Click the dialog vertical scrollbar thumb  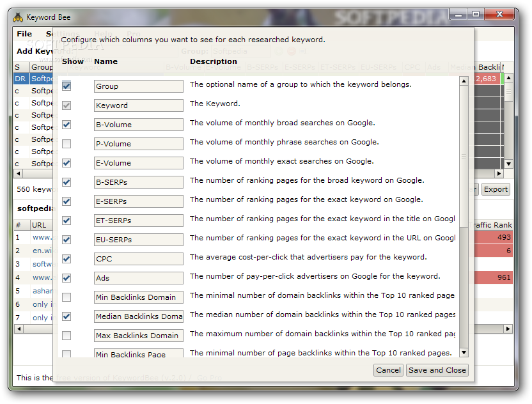coord(464,157)
